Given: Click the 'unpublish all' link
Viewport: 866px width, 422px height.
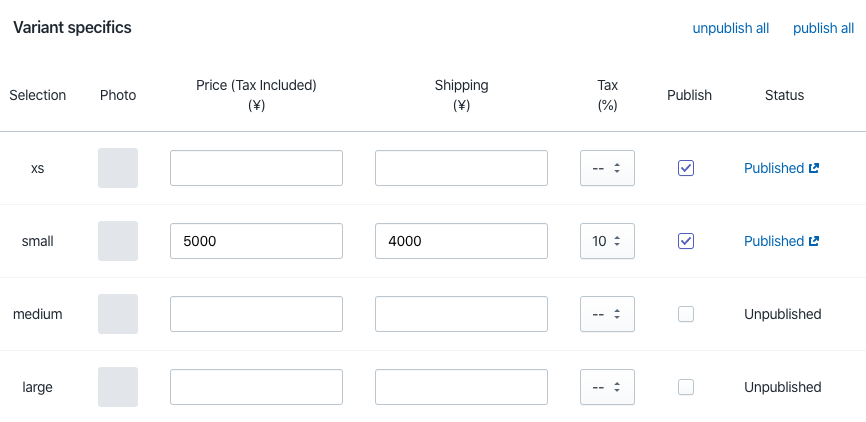Looking at the screenshot, I should coord(731,28).
